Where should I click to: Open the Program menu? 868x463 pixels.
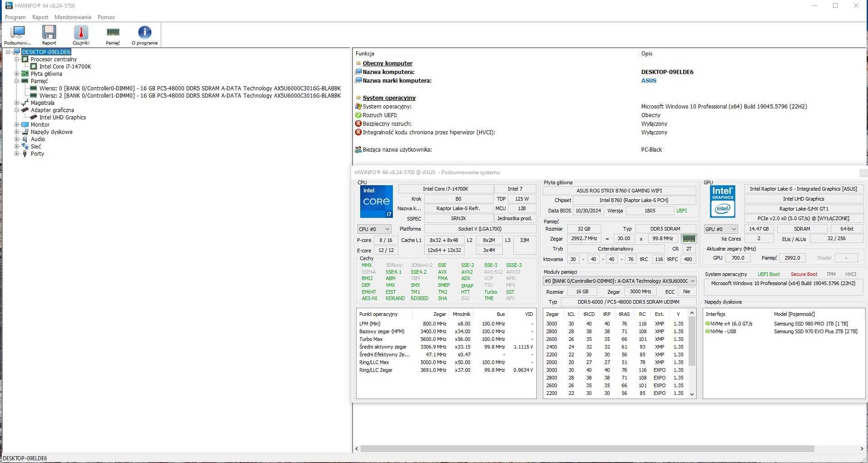(x=15, y=17)
